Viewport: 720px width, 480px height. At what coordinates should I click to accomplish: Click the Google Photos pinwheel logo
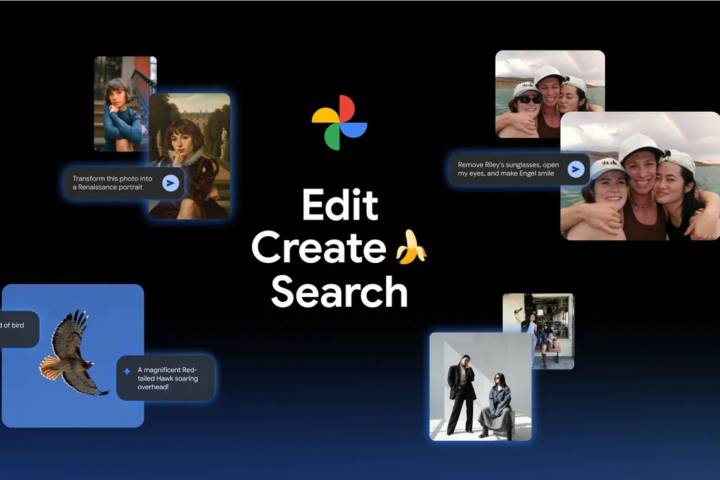339,123
